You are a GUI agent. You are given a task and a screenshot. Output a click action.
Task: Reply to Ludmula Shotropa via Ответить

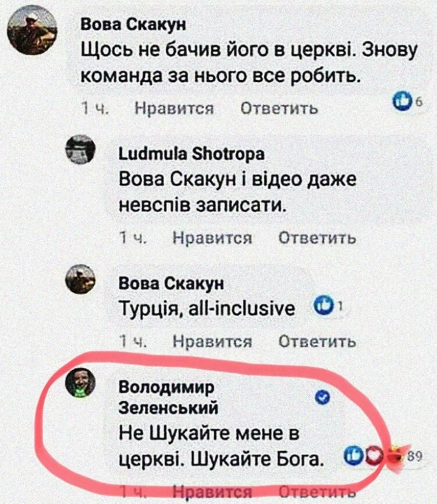point(317,238)
